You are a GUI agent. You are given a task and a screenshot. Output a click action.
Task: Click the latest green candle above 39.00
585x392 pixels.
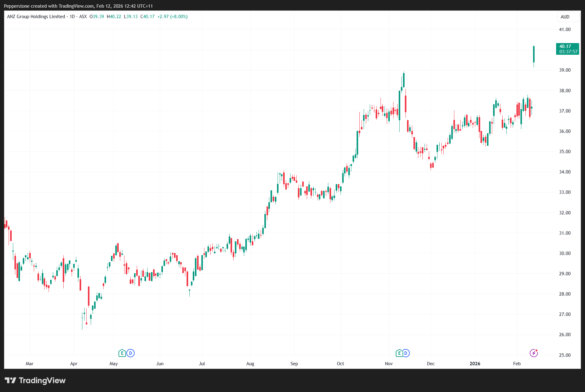pos(534,55)
